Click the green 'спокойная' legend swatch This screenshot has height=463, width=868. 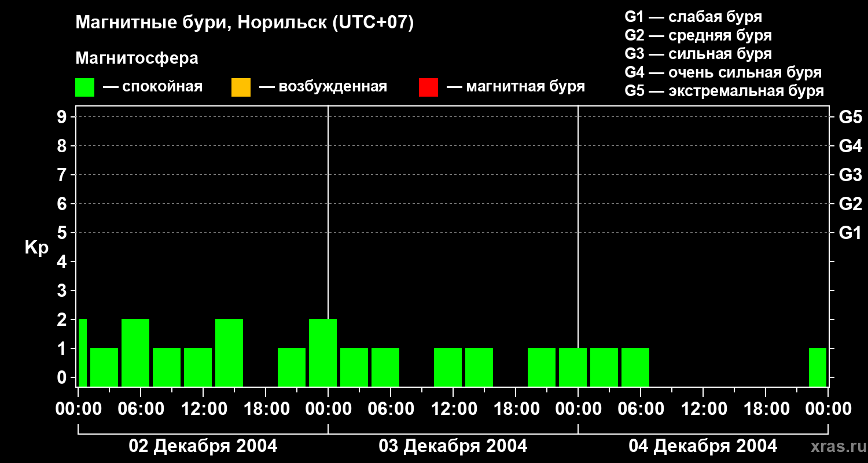84,87
